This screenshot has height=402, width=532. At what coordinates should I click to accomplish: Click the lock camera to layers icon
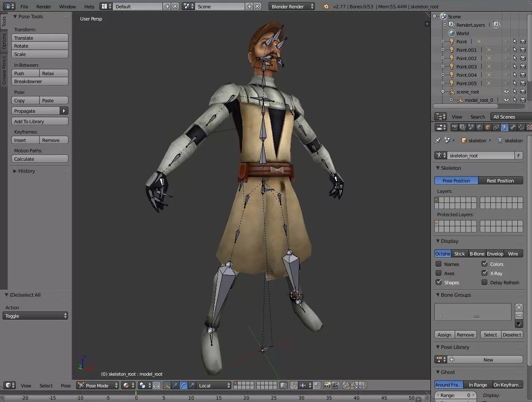(x=284, y=385)
